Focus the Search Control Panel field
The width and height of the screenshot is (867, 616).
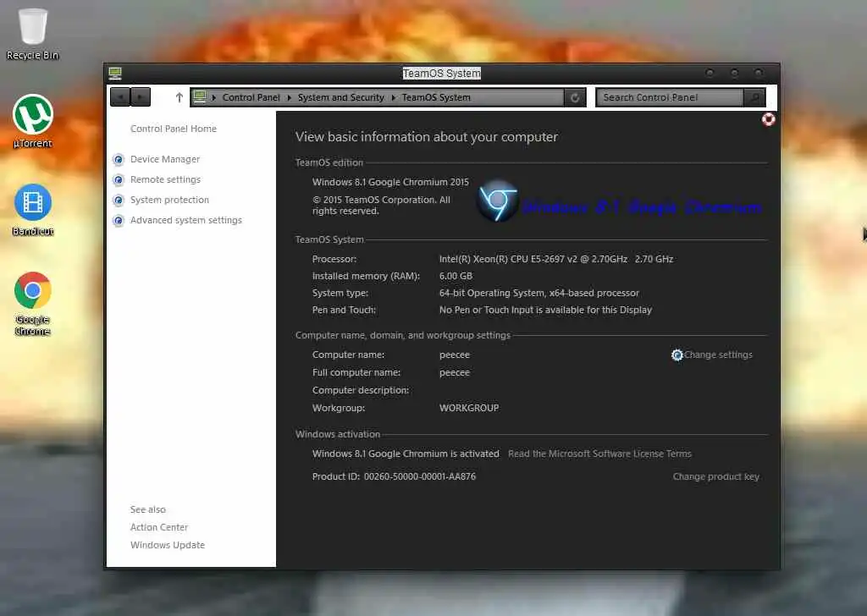(x=670, y=98)
